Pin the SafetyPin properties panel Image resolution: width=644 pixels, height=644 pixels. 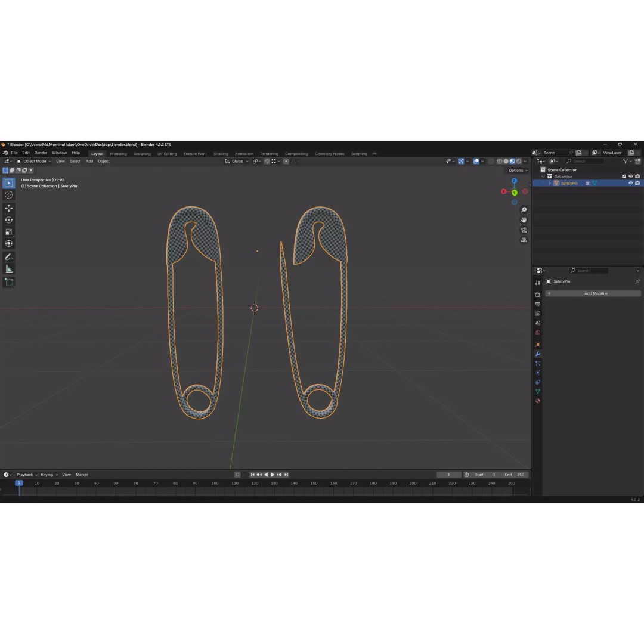point(637,281)
